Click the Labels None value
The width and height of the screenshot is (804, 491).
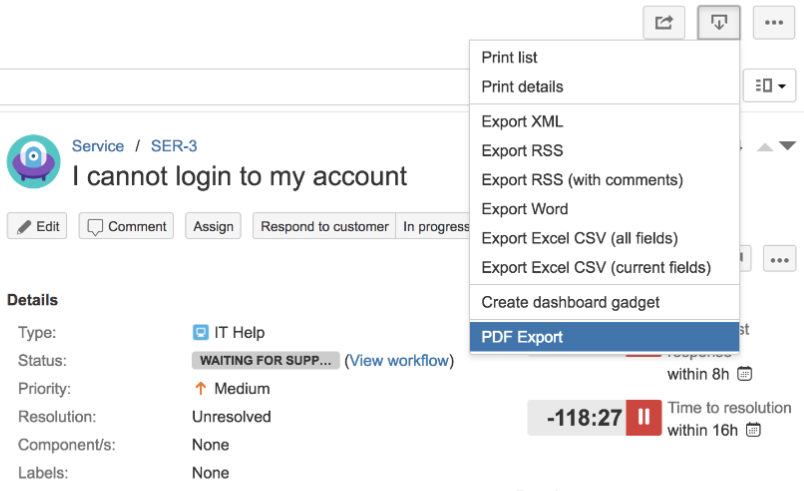pos(210,473)
